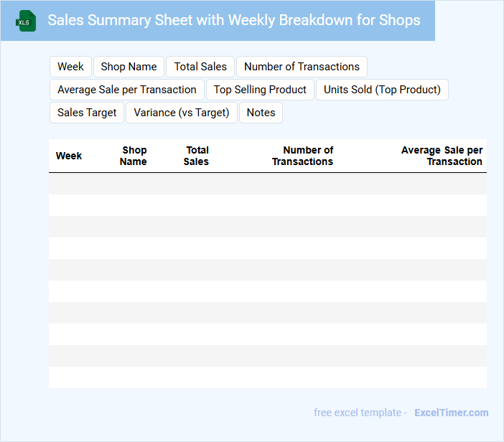Choose the Number of Transactions tag
The image size is (504, 442).
click(x=302, y=67)
